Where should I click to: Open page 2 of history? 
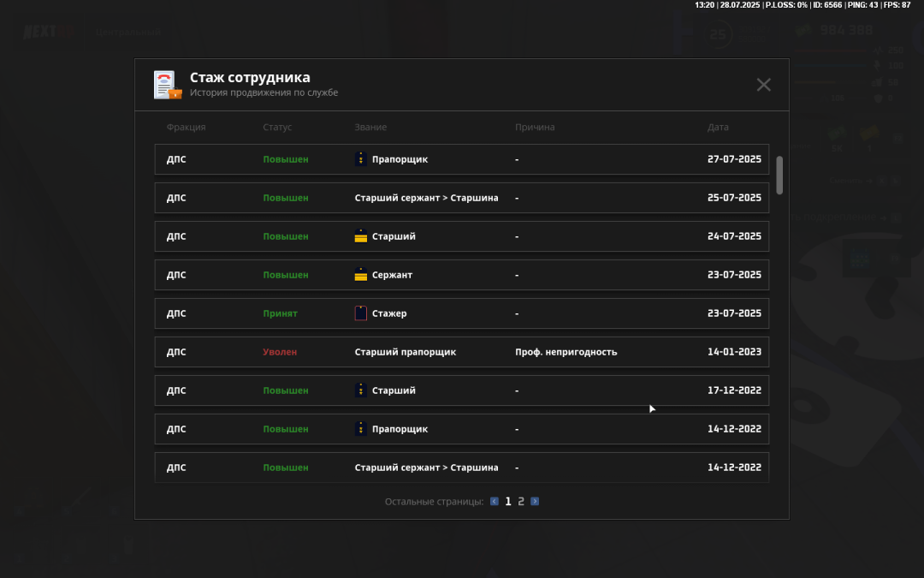pyautogui.click(x=521, y=501)
